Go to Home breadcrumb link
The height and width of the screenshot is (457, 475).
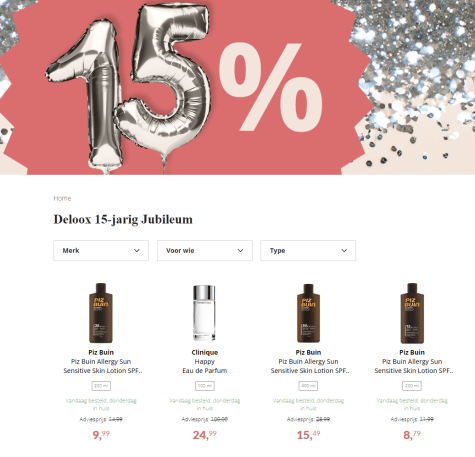(62, 198)
